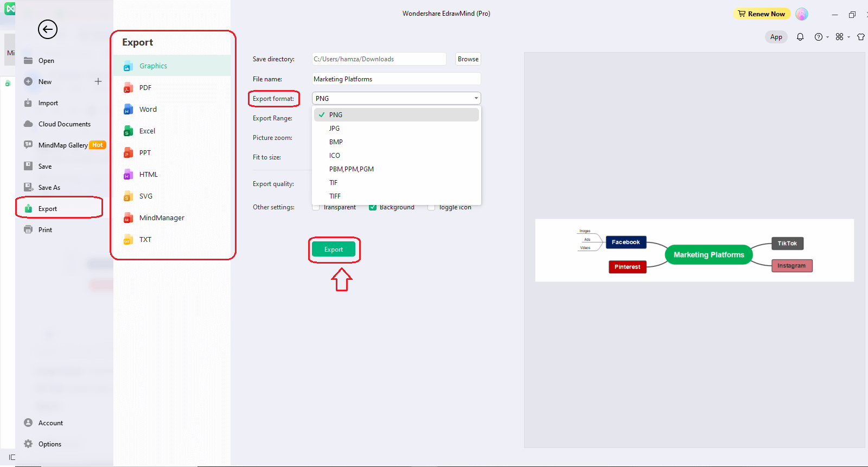Click the Save directory path field
This screenshot has width=868, height=467.
pyautogui.click(x=379, y=59)
